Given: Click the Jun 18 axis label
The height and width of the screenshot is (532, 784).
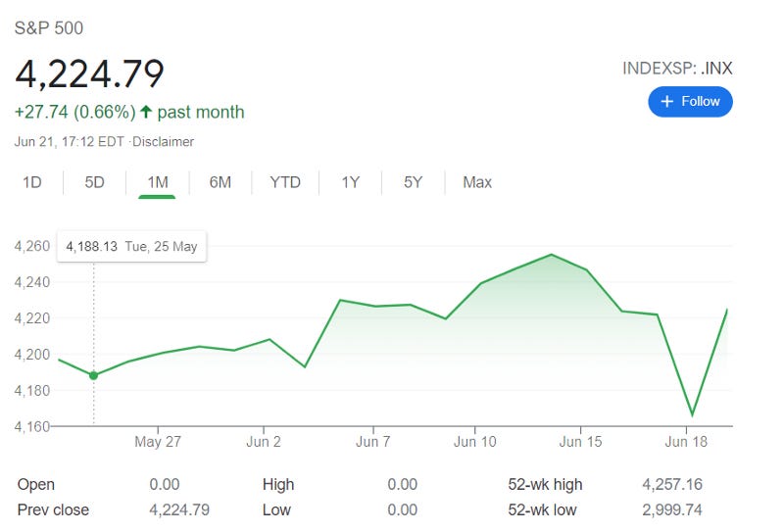Looking at the screenshot, I should click(686, 442).
